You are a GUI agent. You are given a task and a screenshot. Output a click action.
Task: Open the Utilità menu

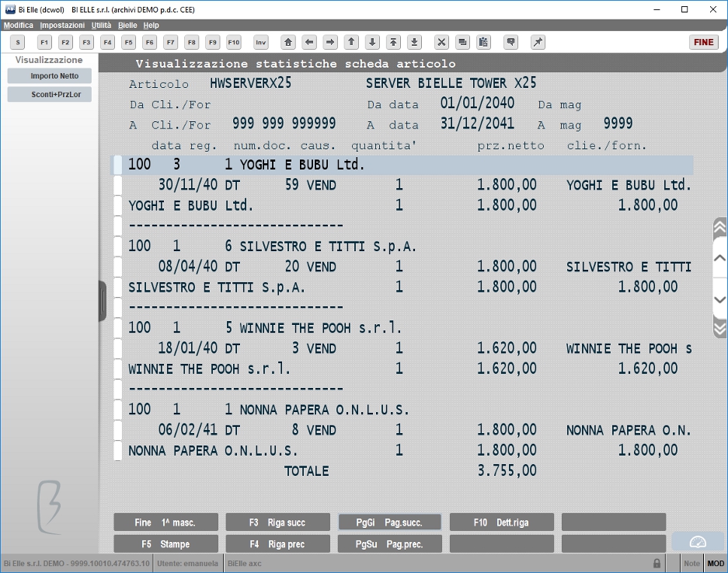pyautogui.click(x=101, y=25)
